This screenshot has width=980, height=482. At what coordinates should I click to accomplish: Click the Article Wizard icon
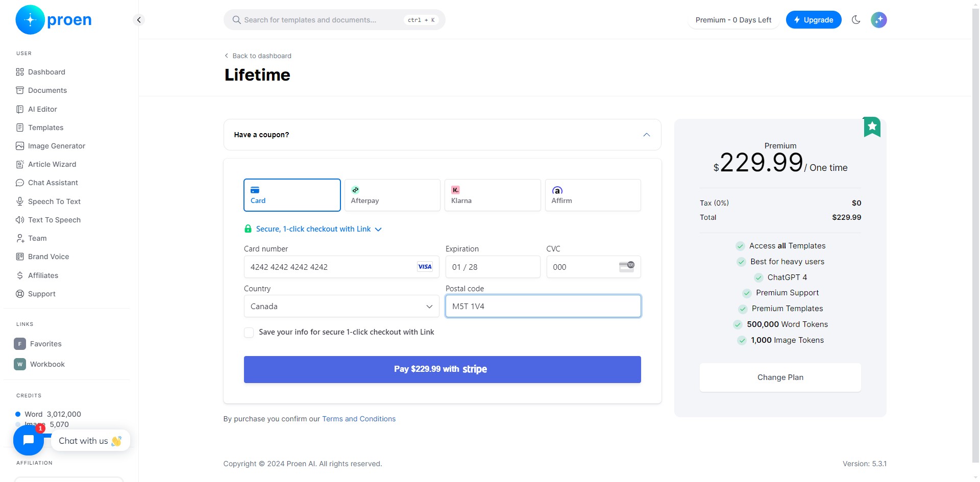(x=20, y=164)
